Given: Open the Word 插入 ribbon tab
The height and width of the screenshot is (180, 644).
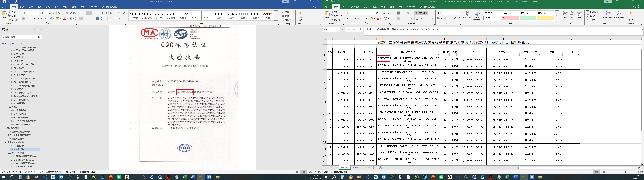Looking at the screenshot, I should click(22, 7).
